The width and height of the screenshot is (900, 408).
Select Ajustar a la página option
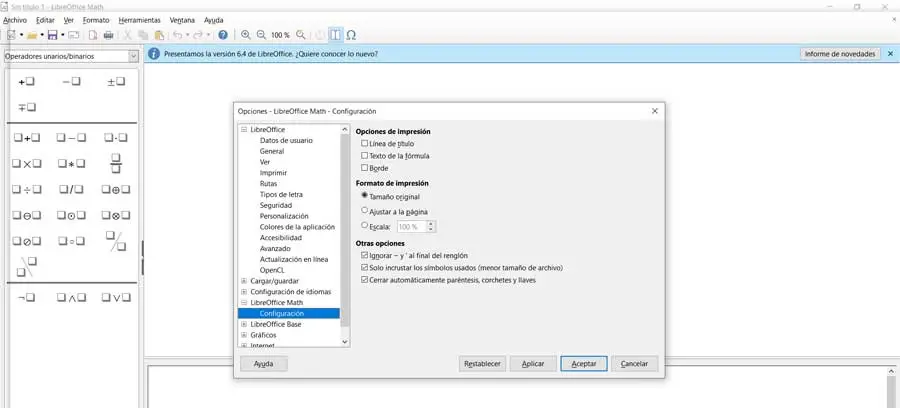364,211
